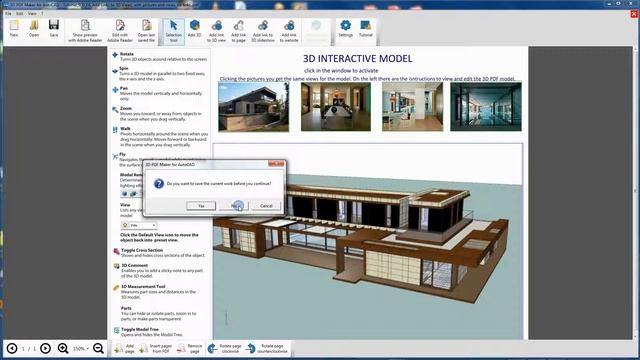Rotate page clockwise
Viewport: 640px width, 360px height.
225,349
